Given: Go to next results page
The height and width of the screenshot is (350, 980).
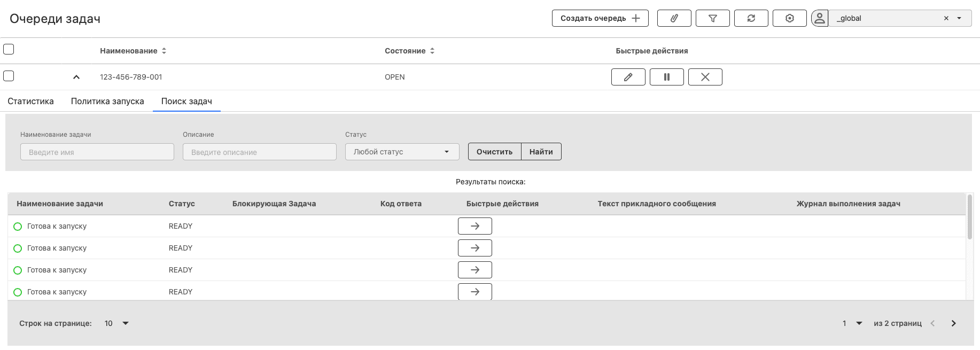Looking at the screenshot, I should tap(953, 323).
